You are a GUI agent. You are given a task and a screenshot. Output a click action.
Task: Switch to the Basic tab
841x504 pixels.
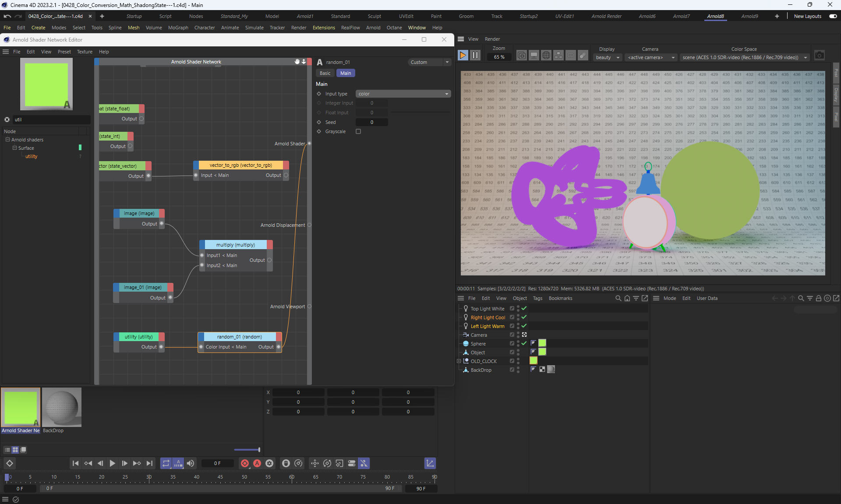click(x=325, y=73)
